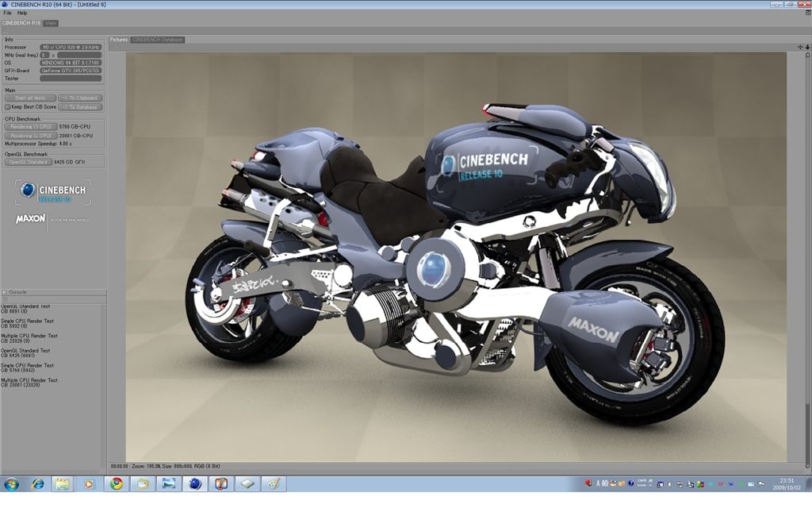Click the Single CPU Render Test CB 5768 console line
This screenshot has height=508, width=812.
(28, 368)
